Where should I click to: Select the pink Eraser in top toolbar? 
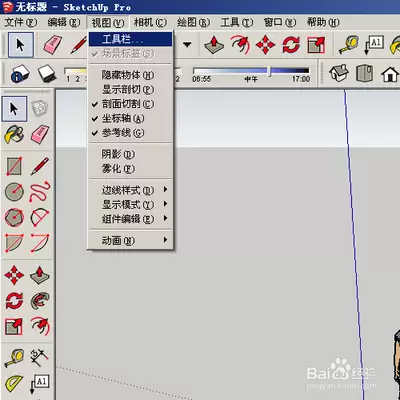tap(52, 45)
